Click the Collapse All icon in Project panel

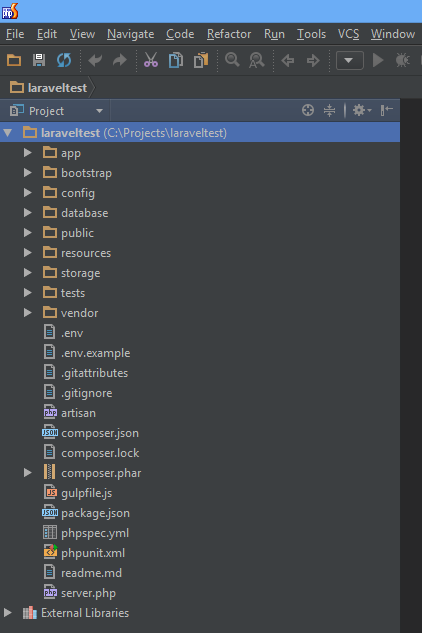pos(330,110)
